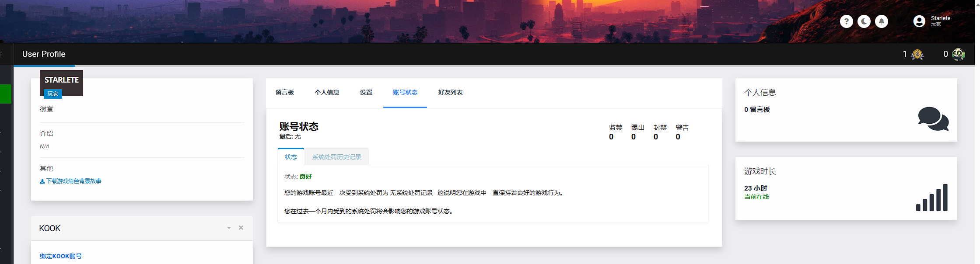Click Starlete username in top bar

[941, 18]
